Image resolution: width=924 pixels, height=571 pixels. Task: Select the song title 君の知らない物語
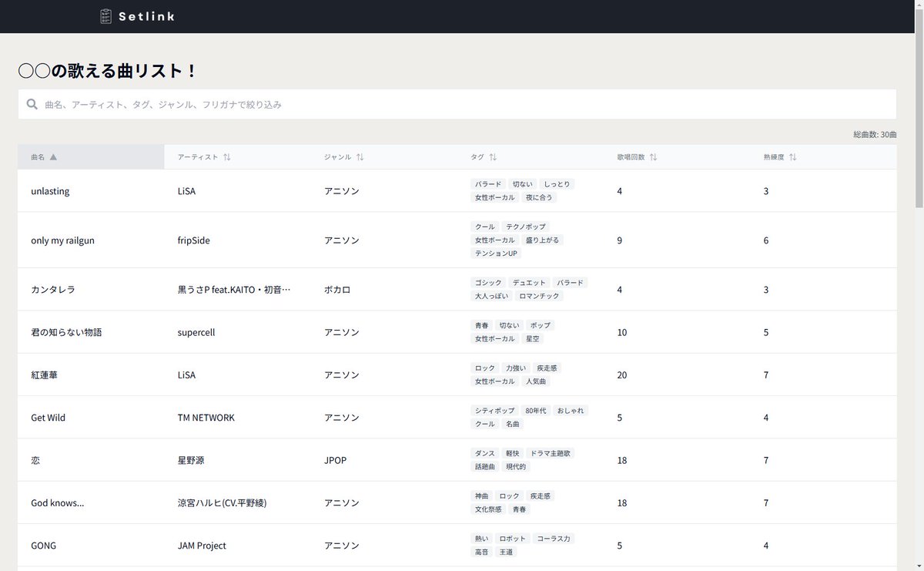(x=66, y=332)
